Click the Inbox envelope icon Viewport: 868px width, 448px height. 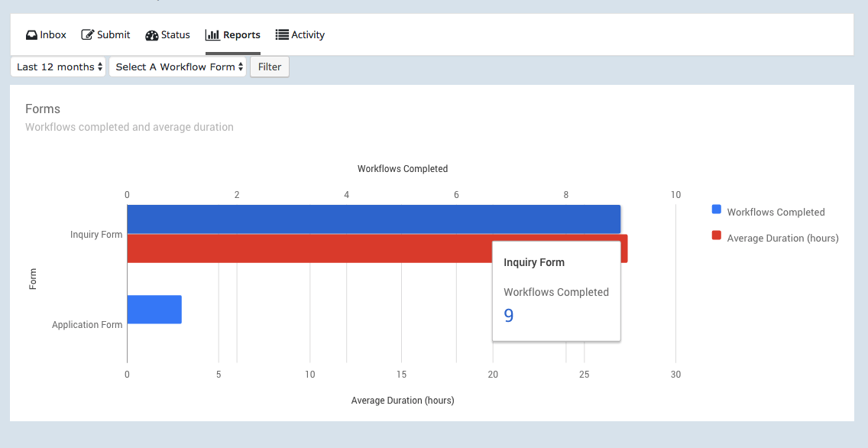tap(31, 34)
